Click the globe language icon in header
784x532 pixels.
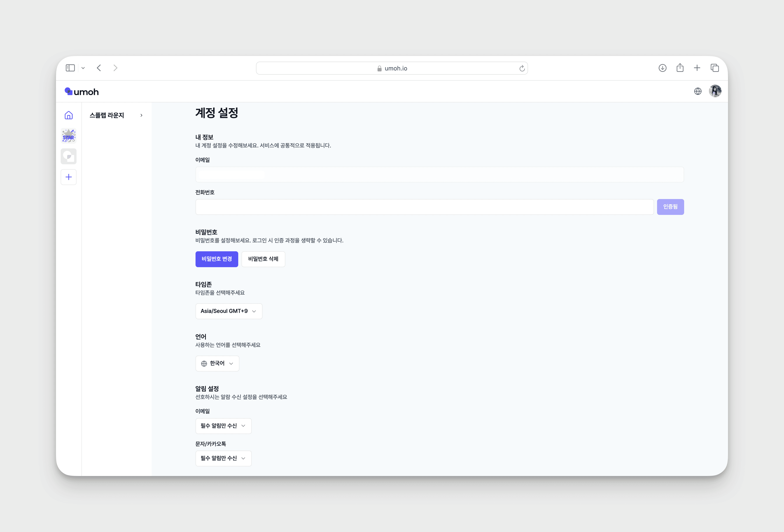698,91
